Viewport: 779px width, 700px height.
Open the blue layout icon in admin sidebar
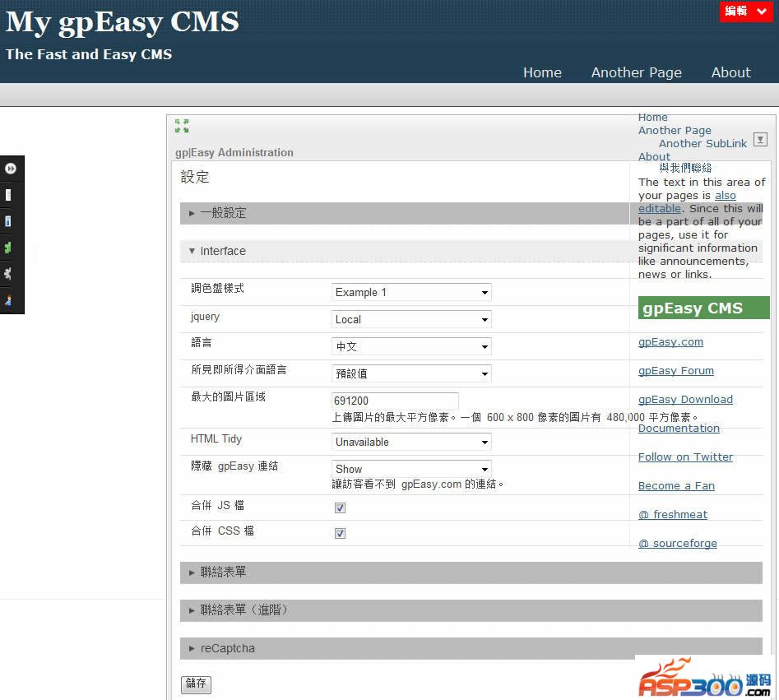[8, 221]
